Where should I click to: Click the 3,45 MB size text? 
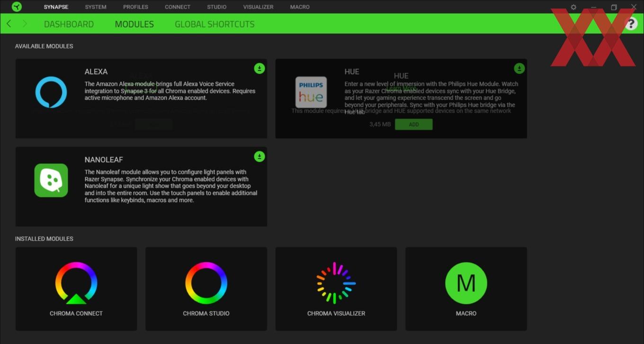tap(380, 124)
